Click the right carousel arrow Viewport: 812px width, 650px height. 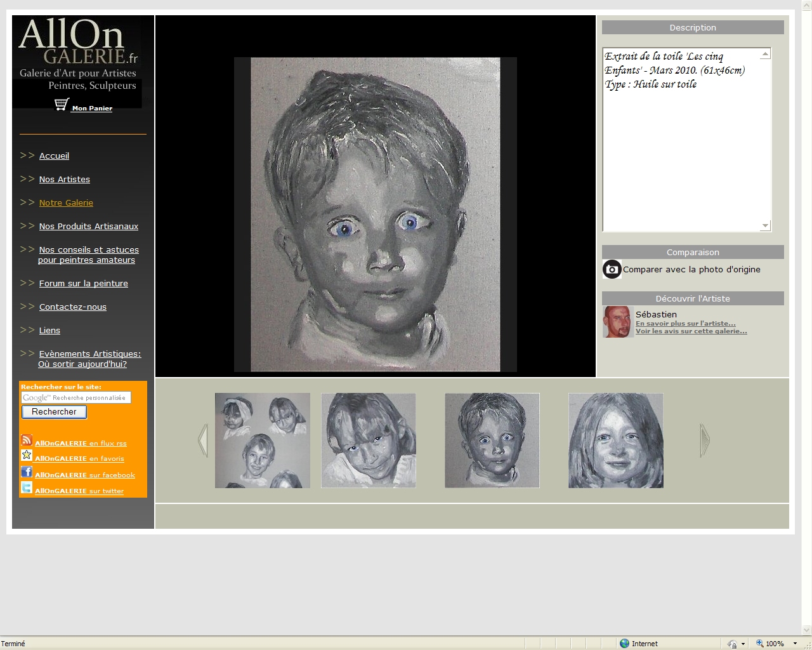(x=704, y=441)
